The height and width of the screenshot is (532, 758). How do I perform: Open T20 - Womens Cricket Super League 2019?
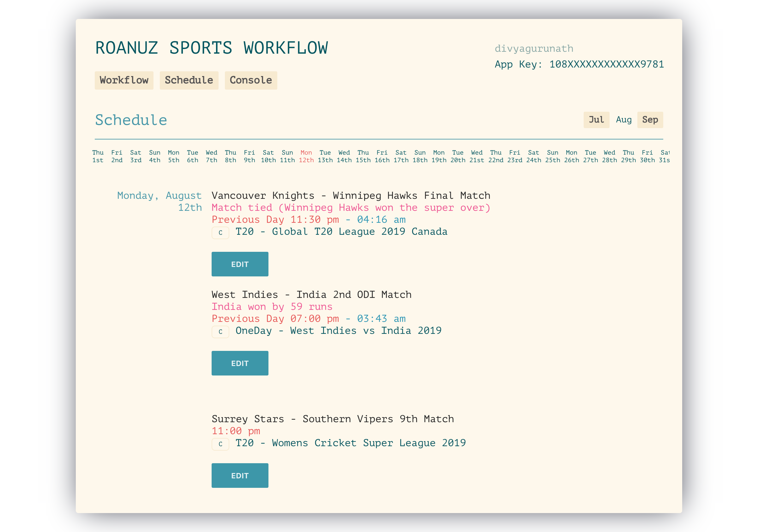coord(351,443)
